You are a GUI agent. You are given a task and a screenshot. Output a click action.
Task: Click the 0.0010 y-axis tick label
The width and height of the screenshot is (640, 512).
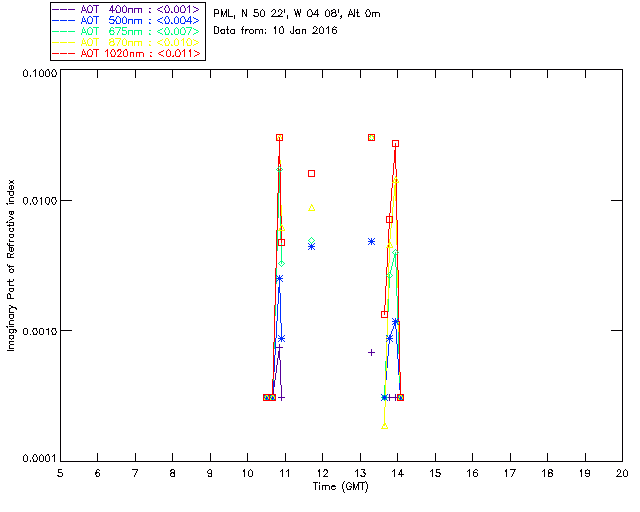(x=40, y=331)
